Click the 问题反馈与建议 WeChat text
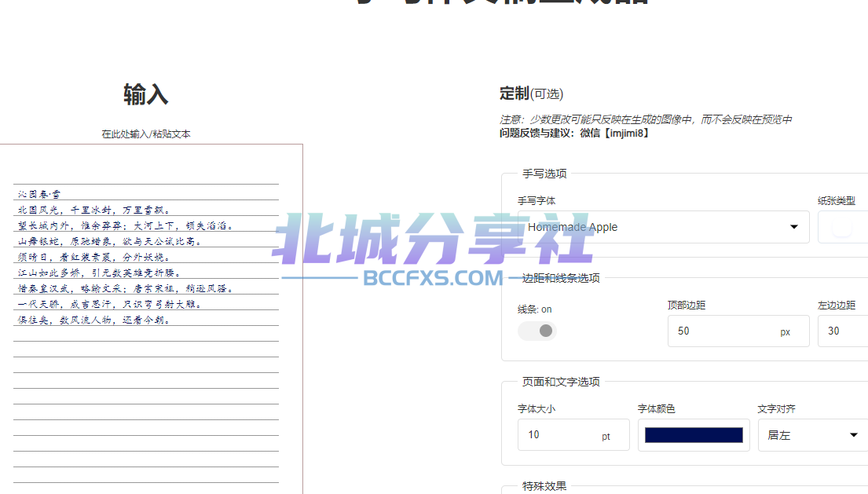The height and width of the screenshot is (494, 868). [x=574, y=134]
